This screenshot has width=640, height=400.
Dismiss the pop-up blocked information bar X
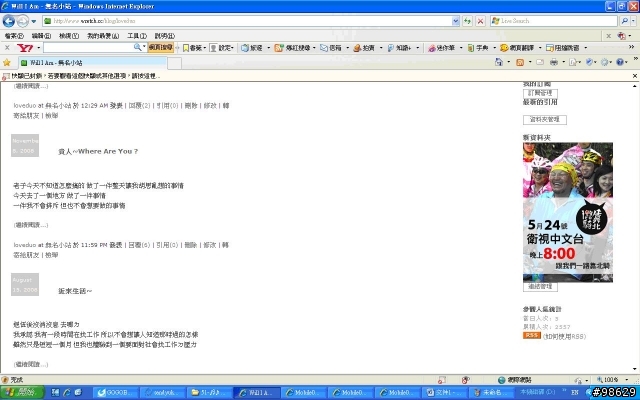tap(635, 76)
